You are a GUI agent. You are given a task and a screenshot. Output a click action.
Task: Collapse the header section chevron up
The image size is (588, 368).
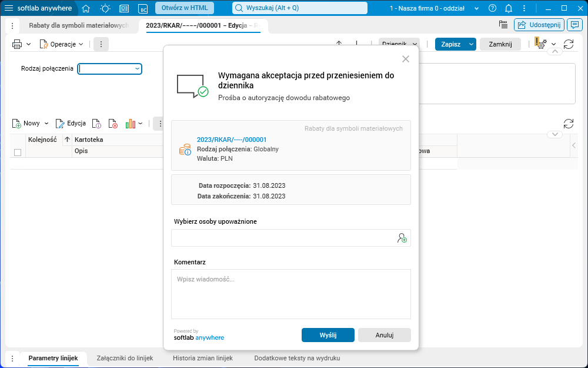tap(555, 52)
